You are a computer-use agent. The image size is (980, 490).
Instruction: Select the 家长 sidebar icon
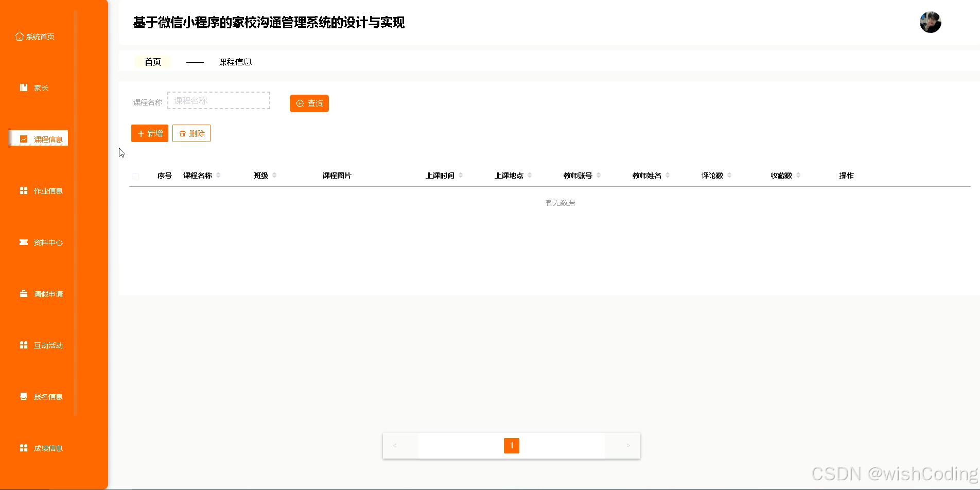(x=23, y=87)
